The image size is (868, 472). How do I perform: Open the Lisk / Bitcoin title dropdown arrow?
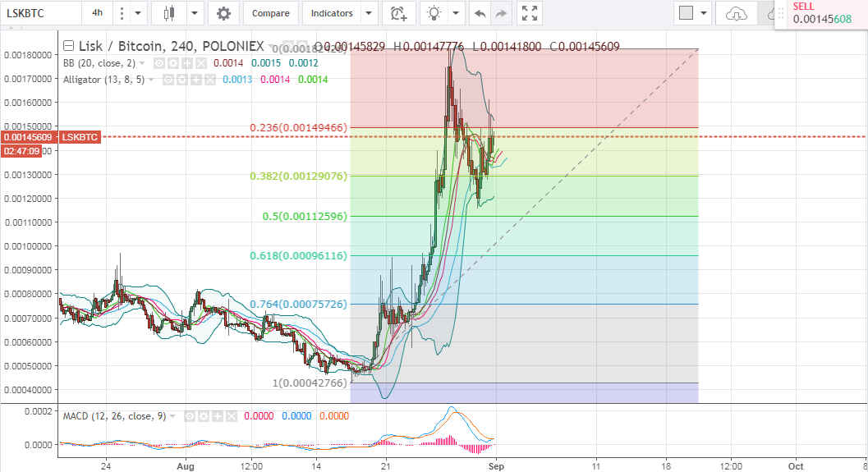[272, 47]
